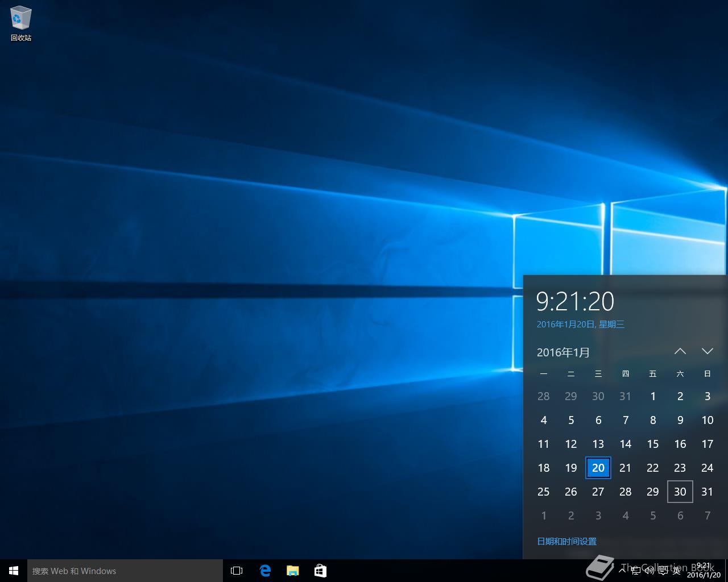Open the network status tray icon

click(636, 571)
